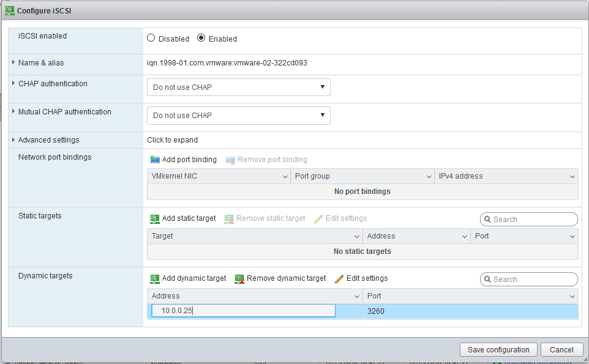The image size is (589, 364).
Task: Click the dynamic targets search magnifier icon
Action: (x=487, y=279)
